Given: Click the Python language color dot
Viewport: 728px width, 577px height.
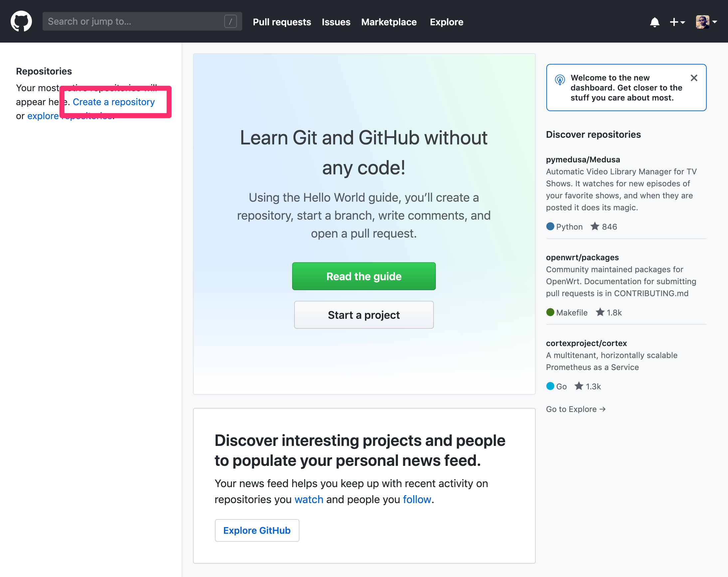Looking at the screenshot, I should coord(550,227).
